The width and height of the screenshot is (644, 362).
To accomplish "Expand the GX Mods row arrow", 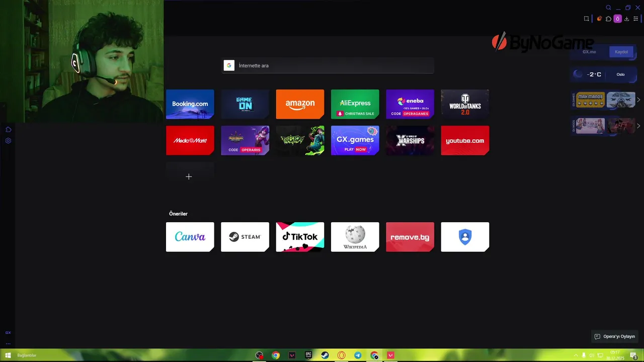I will click(638, 126).
